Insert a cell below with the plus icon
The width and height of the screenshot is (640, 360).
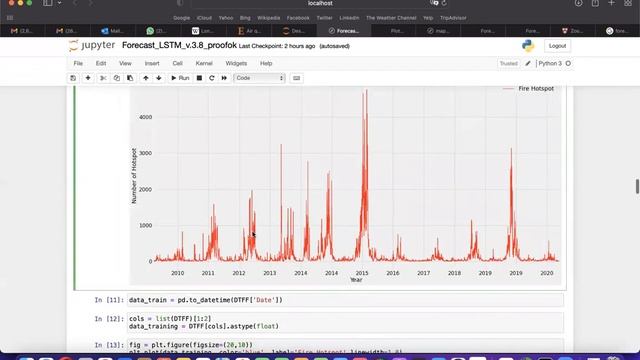pos(88,78)
